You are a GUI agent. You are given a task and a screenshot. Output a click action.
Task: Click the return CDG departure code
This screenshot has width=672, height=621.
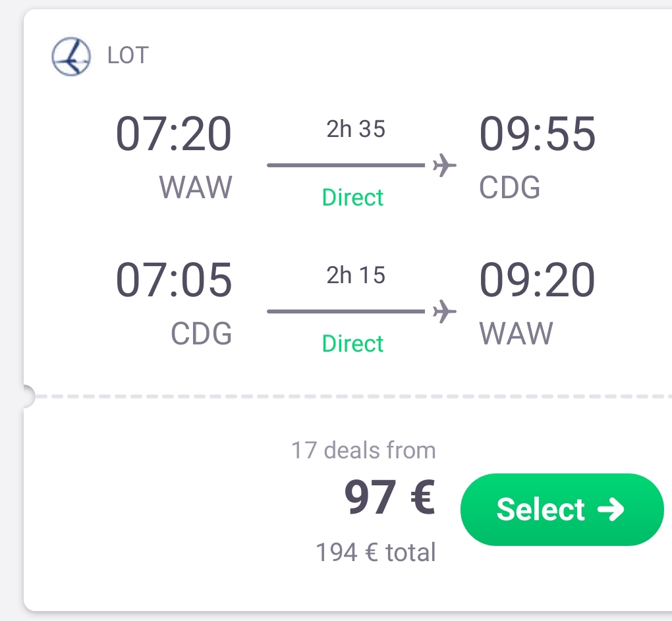point(202,333)
